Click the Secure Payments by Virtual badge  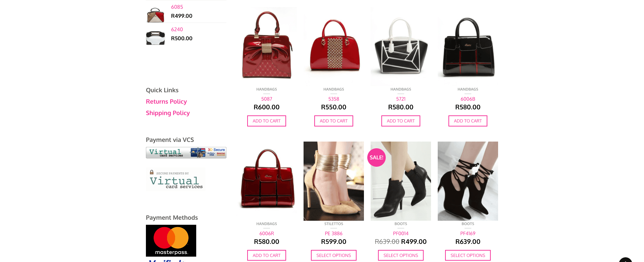tap(175, 179)
